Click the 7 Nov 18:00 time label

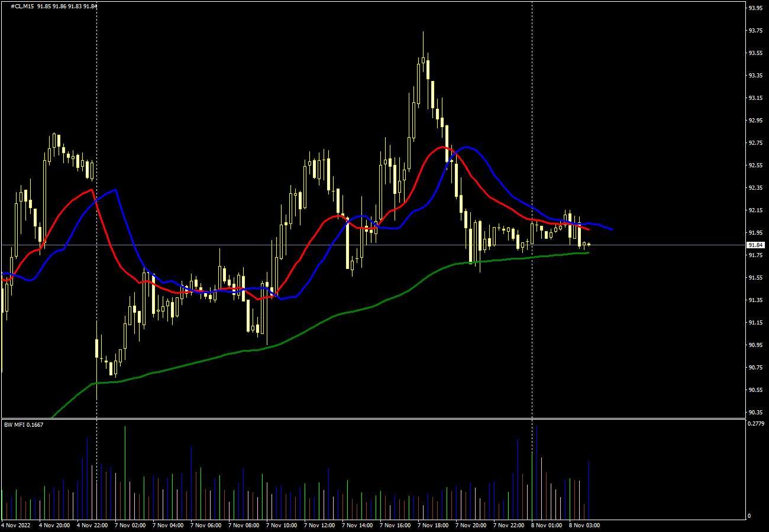(x=433, y=525)
